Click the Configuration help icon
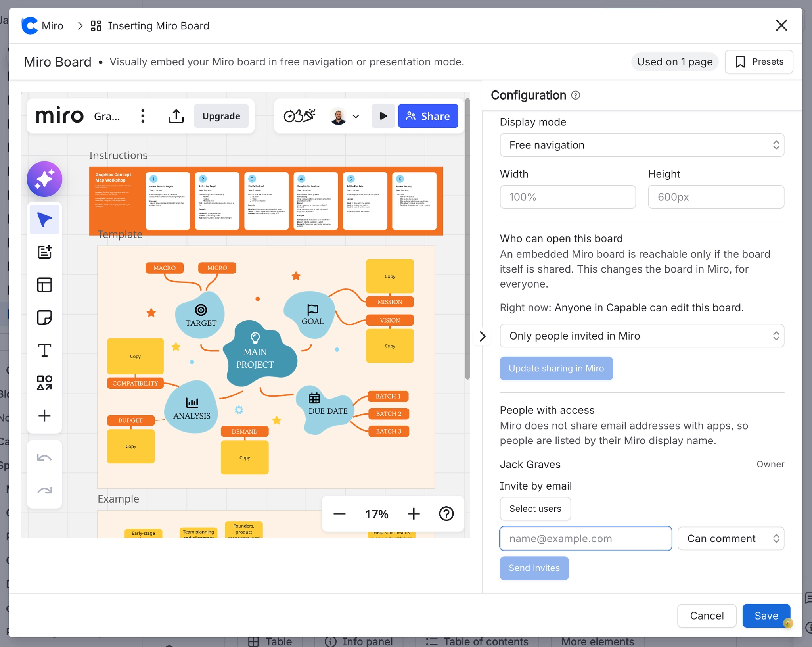The height and width of the screenshot is (647, 812). point(576,95)
